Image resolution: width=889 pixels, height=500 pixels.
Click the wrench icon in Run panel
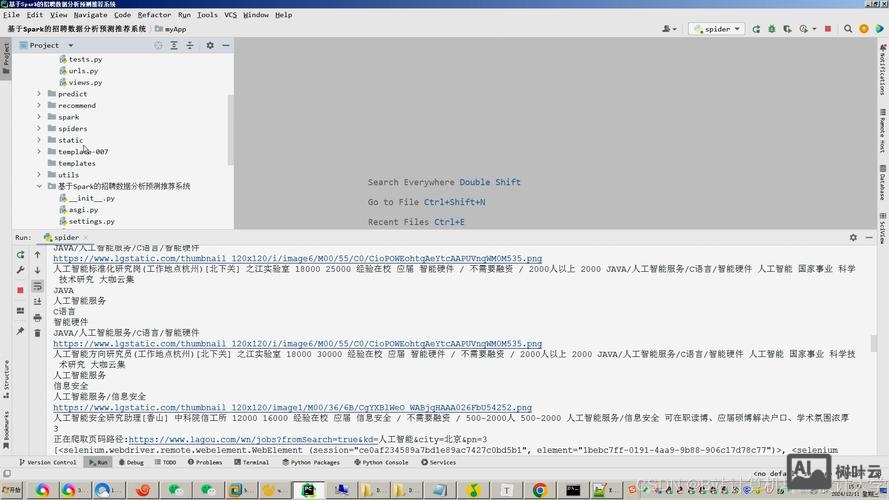point(20,270)
